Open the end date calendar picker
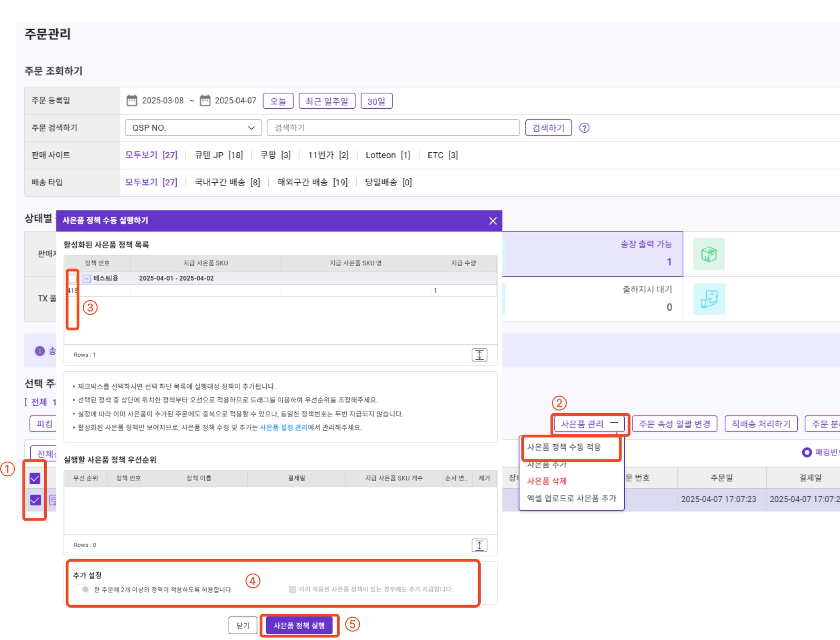The image size is (840, 640). 205,101
